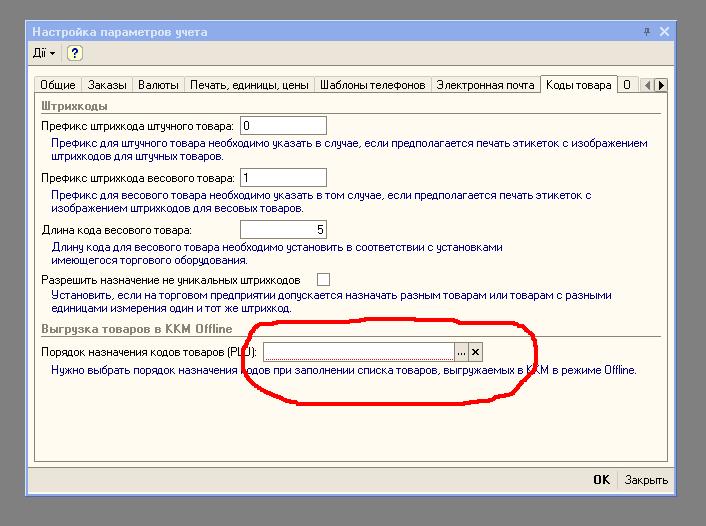The height and width of the screenshot is (526, 706).
Task: Click the piece goods barcode prefix field
Action: [283, 126]
